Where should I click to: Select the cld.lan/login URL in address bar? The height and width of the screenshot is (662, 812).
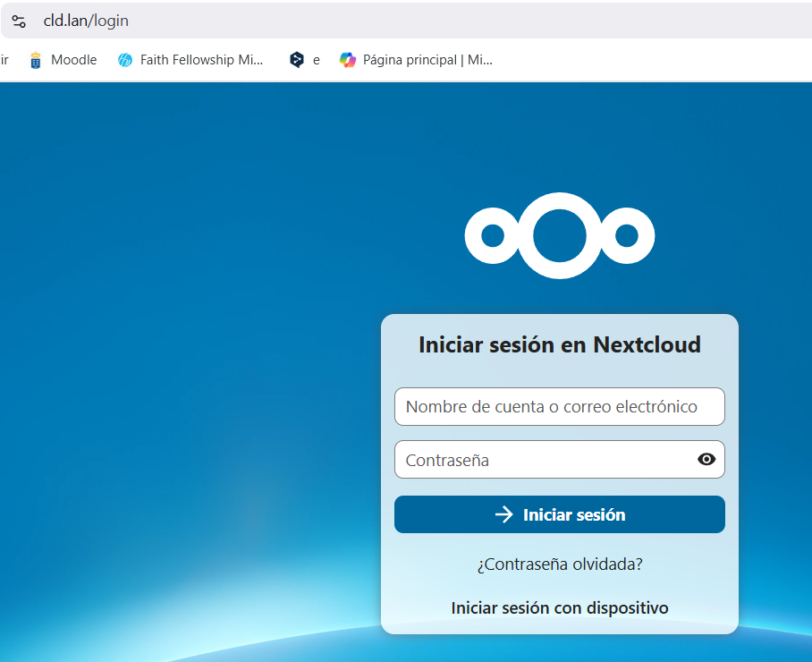(86, 21)
